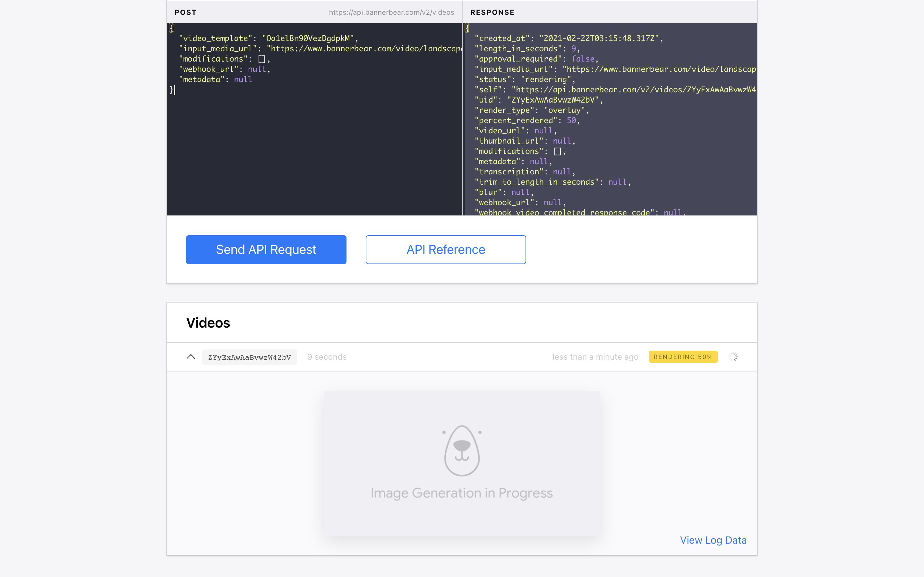This screenshot has height=577, width=924.
Task: Click the loading spinner icon
Action: click(x=733, y=357)
